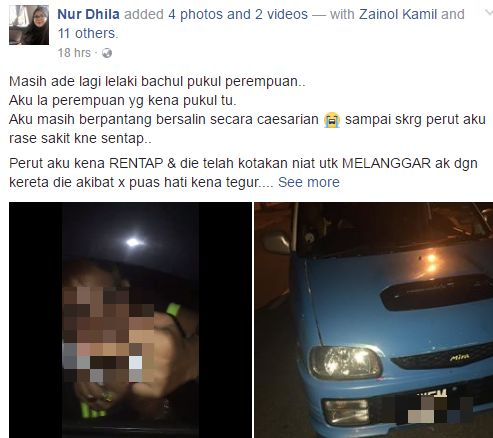Open the 18 hrs timestamp permalink
This screenshot has height=438, width=493.
(x=74, y=53)
